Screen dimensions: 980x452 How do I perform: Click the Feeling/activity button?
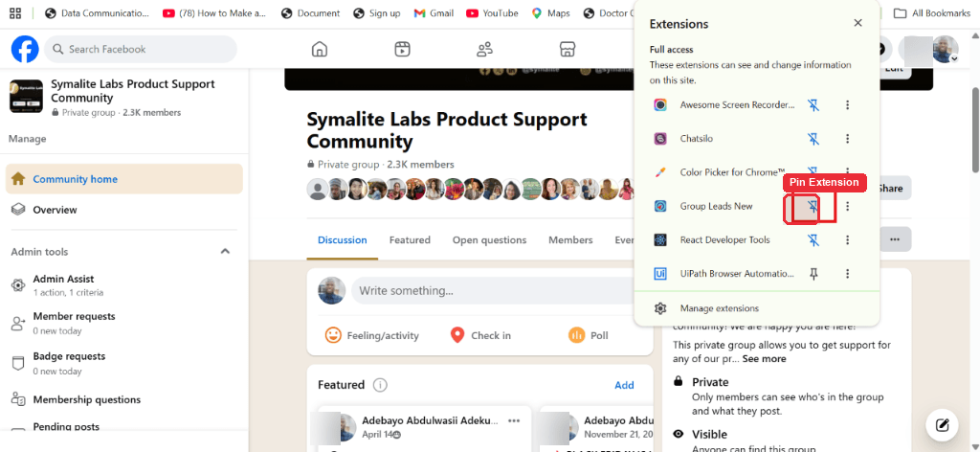pos(372,335)
